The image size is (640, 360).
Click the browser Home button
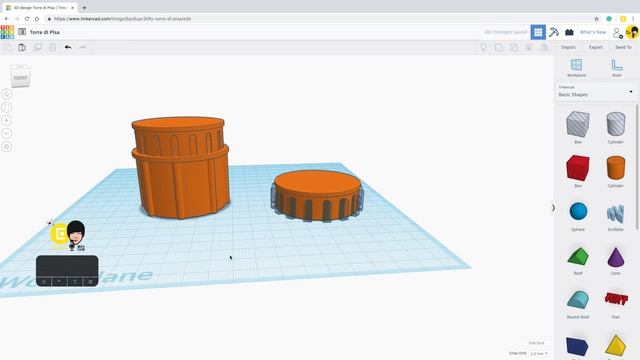pyautogui.click(x=37, y=19)
